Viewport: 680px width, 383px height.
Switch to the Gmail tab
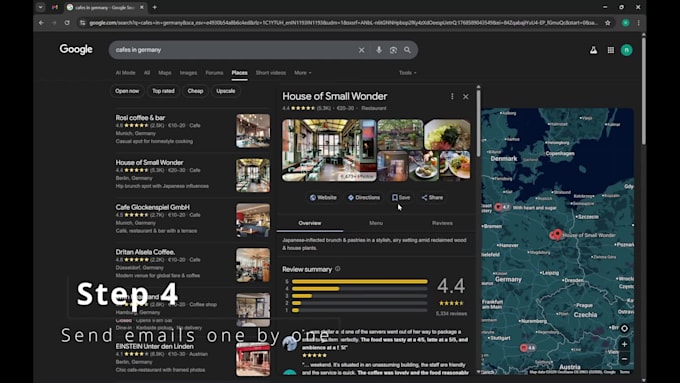[x=55, y=7]
